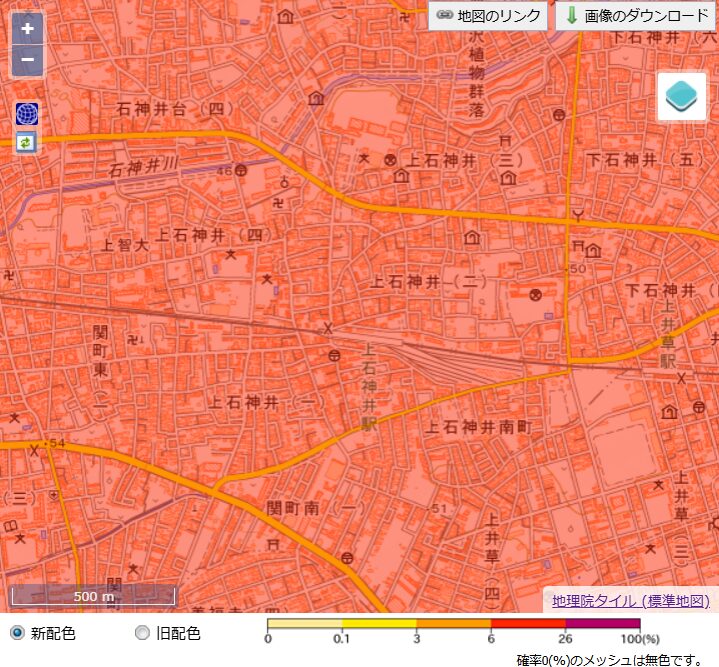This screenshot has height=667, width=719.
Task: Select the 新配色 radio button
Action: point(17,633)
